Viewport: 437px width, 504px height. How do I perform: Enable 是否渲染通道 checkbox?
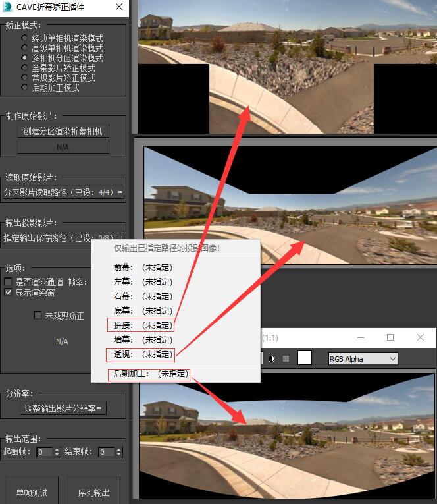point(9,282)
